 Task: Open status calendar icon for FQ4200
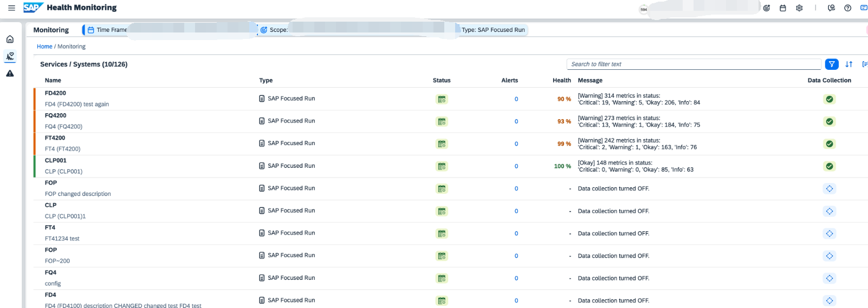(x=442, y=122)
